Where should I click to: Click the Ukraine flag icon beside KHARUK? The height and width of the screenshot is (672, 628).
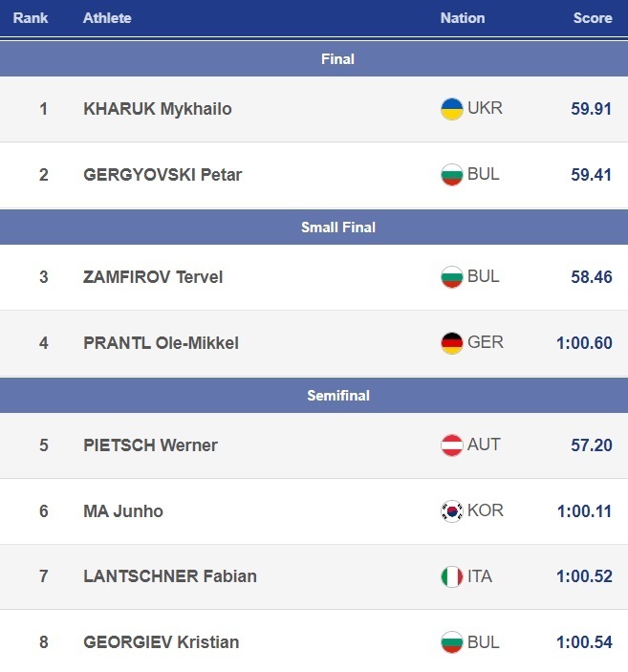451,109
